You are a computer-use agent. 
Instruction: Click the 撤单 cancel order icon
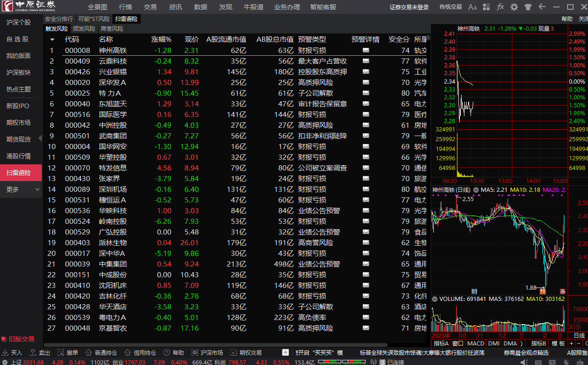coord(61,352)
